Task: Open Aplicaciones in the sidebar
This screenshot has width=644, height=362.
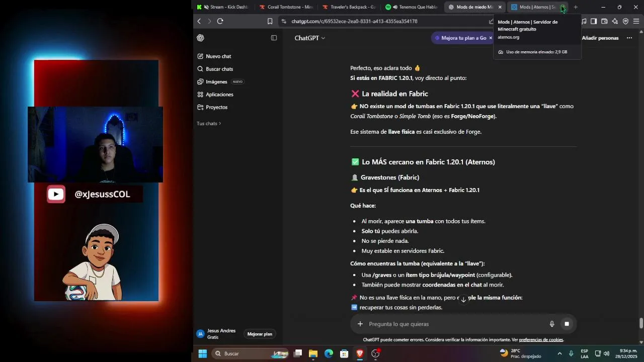Action: click(215, 95)
